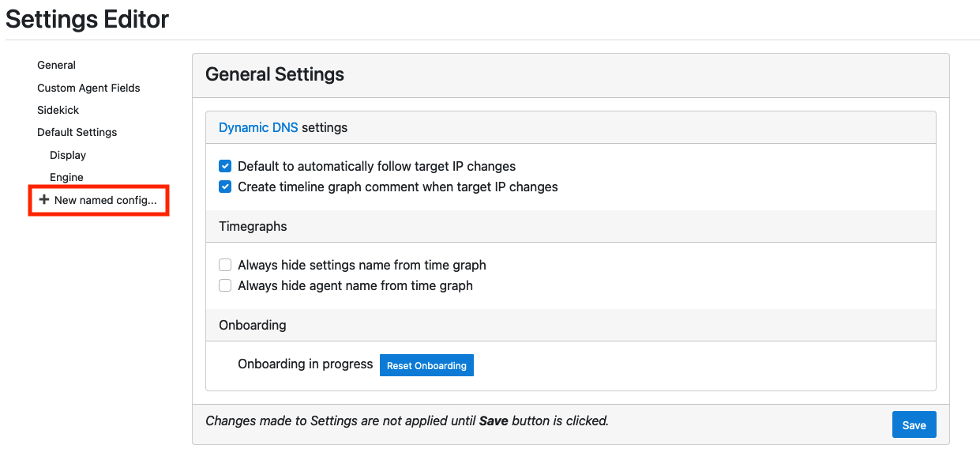Enable Always hide agent name checkbox

coord(225,285)
